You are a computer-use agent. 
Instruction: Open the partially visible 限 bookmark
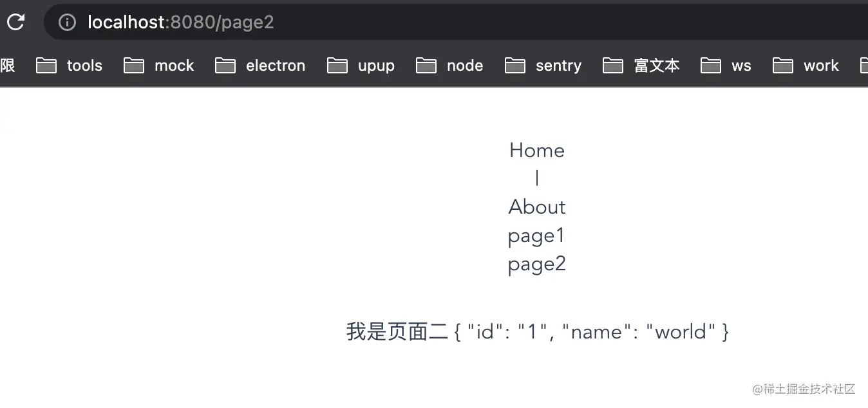7,66
